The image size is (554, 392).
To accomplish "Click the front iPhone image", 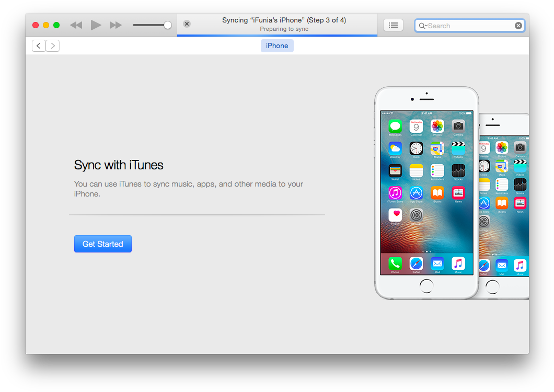I will [426, 193].
